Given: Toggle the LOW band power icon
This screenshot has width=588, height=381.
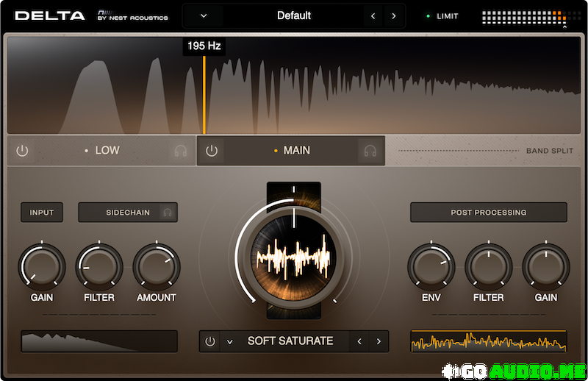Looking at the screenshot, I should point(22,151).
